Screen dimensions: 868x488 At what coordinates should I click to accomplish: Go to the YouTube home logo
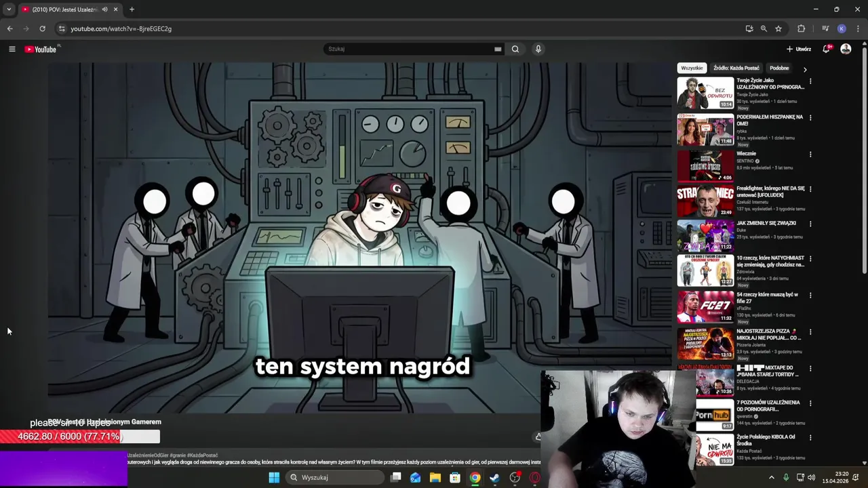click(41, 49)
